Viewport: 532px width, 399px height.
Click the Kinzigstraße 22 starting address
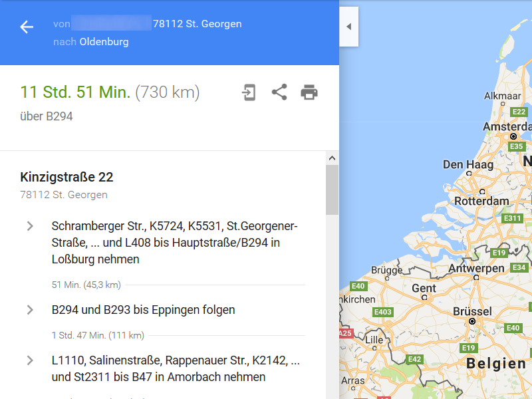pyautogui.click(x=66, y=177)
